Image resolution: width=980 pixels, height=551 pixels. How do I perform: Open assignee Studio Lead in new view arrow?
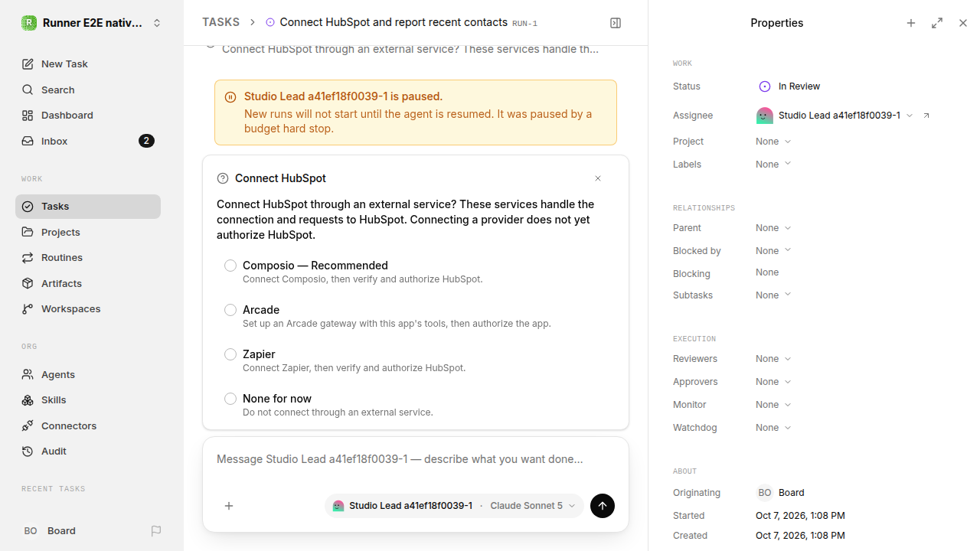926,116
